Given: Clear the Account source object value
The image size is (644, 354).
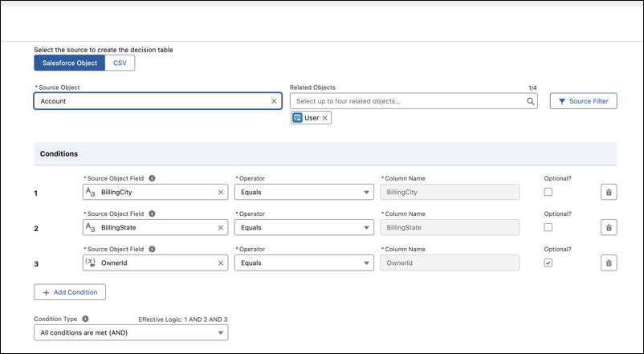Looking at the screenshot, I should coord(274,101).
